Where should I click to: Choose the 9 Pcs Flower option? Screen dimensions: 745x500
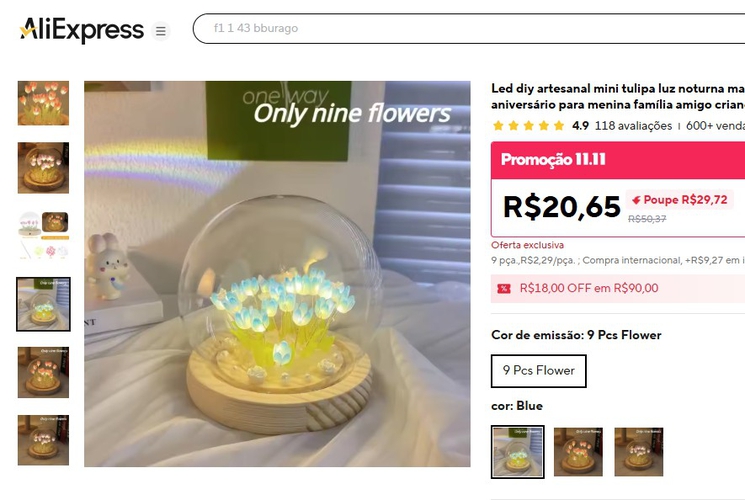[x=539, y=370]
